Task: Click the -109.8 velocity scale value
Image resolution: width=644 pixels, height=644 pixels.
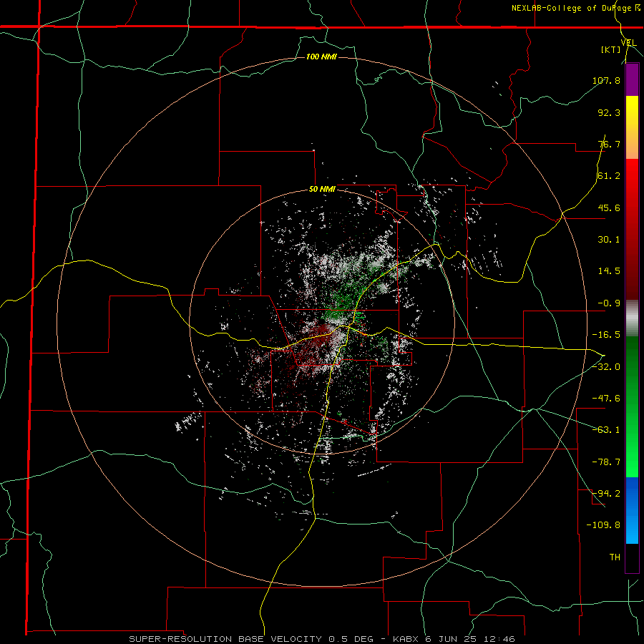Action: pyautogui.click(x=604, y=525)
